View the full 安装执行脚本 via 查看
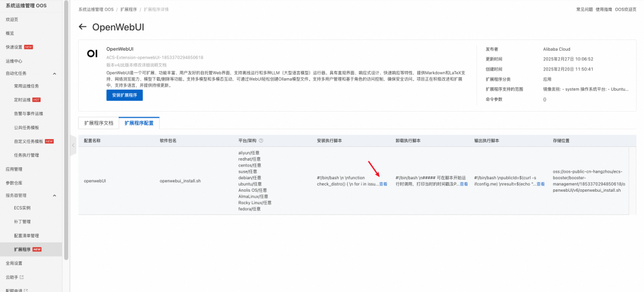This screenshot has width=644, height=292. [x=383, y=184]
